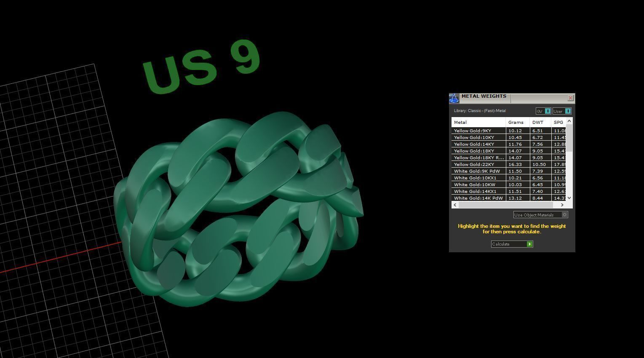The height and width of the screenshot is (358, 644).
Task: Click the table's up scroll arrow
Action: pyautogui.click(x=569, y=121)
